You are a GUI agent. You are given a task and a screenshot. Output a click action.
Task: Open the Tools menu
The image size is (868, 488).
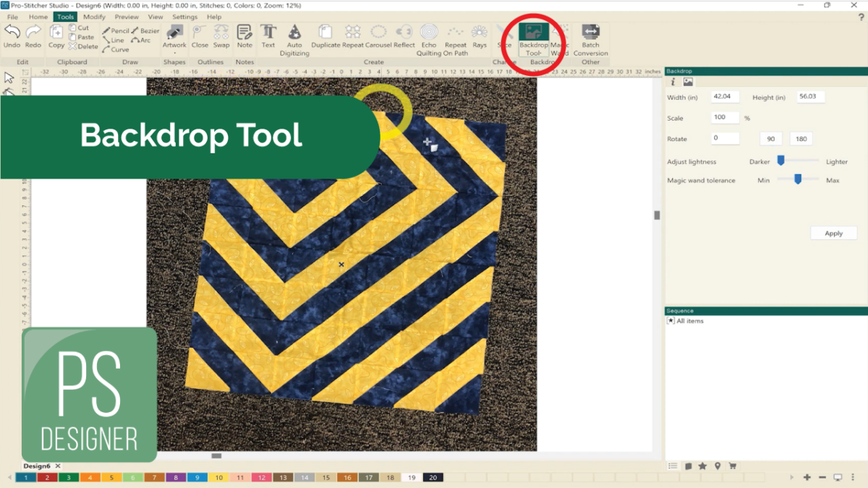[65, 16]
